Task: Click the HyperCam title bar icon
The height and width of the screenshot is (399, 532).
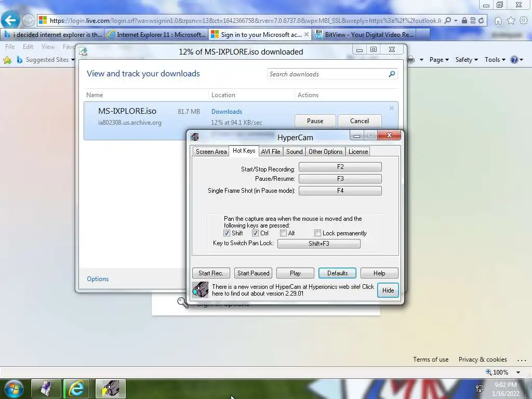Action: [x=194, y=137]
